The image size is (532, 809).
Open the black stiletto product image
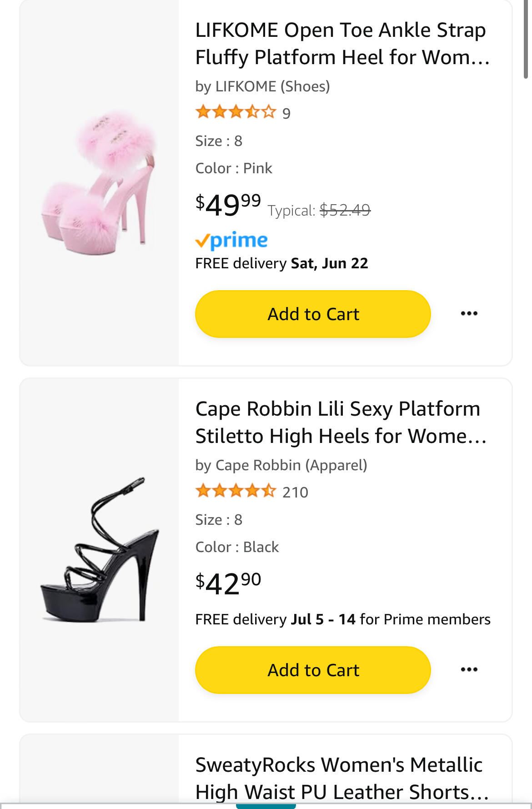point(99,550)
